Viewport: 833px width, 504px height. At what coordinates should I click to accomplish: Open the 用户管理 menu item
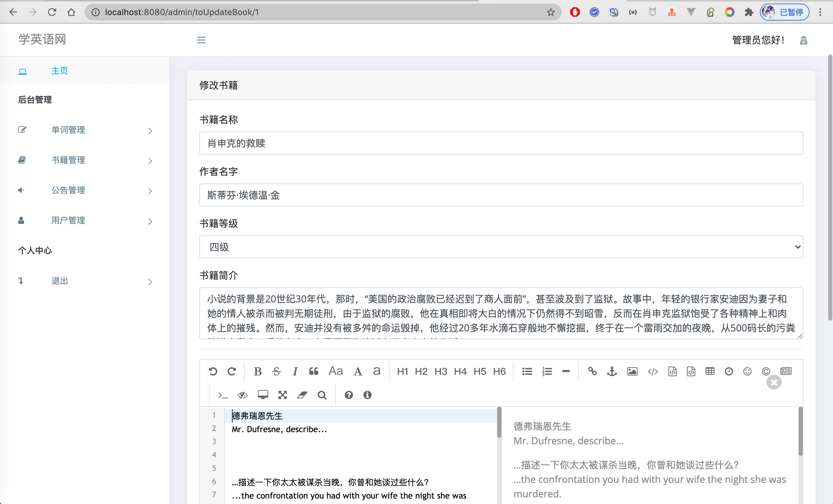[x=68, y=221]
